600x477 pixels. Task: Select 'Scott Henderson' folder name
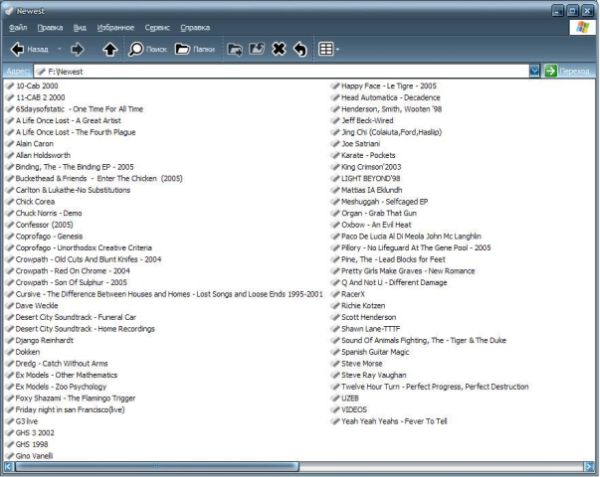pos(369,317)
